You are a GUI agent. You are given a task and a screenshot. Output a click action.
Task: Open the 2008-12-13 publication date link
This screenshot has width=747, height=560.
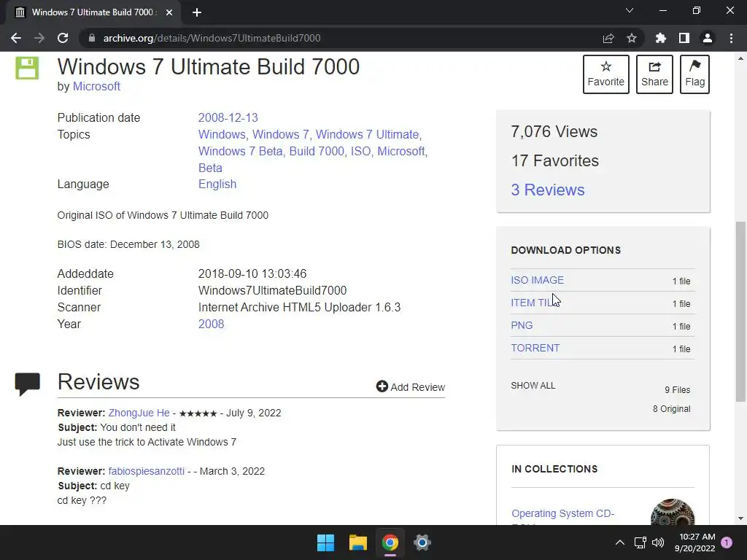228,117
